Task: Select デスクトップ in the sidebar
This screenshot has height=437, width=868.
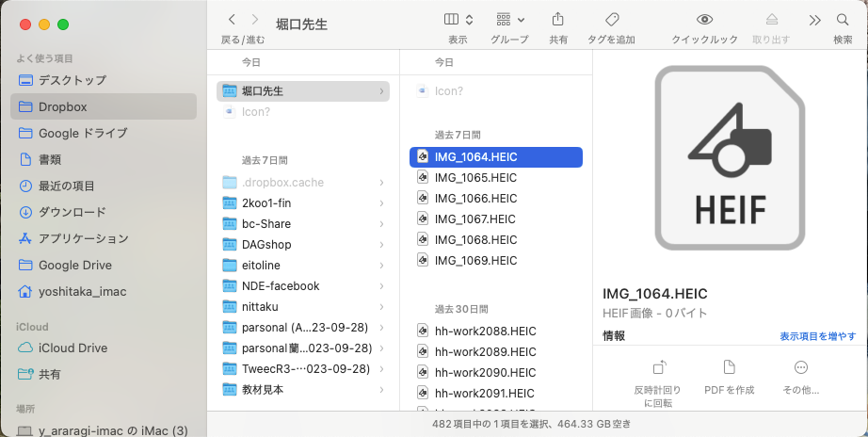Action: pyautogui.click(x=104, y=80)
